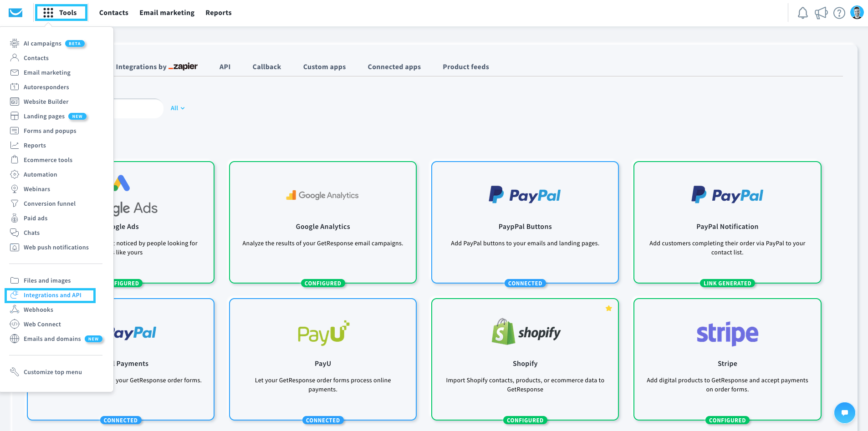Click the Web Connect code icon
Image resolution: width=868 pixels, height=431 pixels.
tap(15, 324)
